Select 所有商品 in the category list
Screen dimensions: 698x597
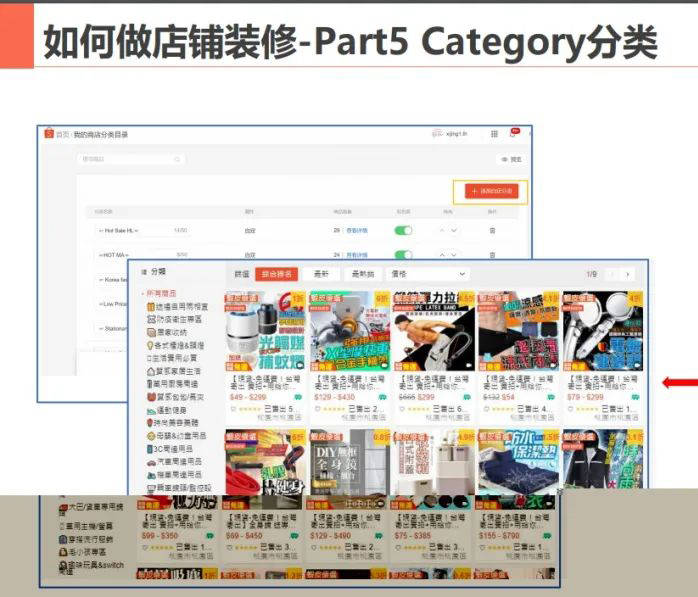(x=162, y=293)
